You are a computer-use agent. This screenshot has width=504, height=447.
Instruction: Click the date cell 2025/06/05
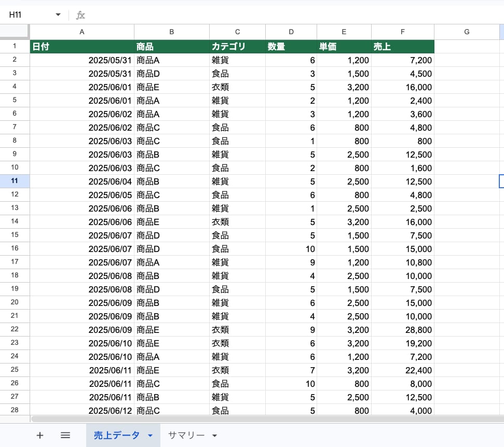[x=82, y=195]
